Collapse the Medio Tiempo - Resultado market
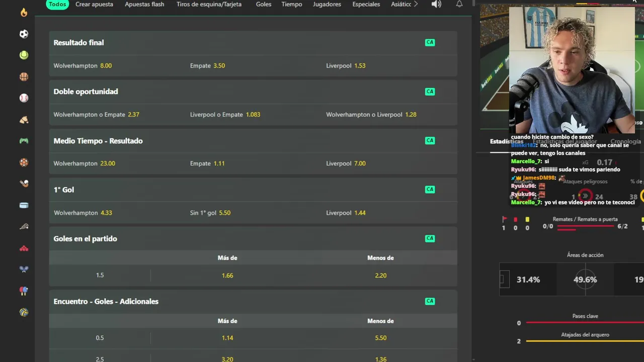Image resolution: width=644 pixels, height=362 pixels. (x=253, y=141)
